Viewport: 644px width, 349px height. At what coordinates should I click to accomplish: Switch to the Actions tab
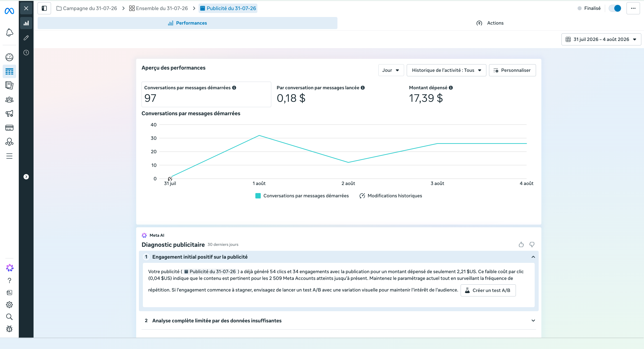point(490,23)
